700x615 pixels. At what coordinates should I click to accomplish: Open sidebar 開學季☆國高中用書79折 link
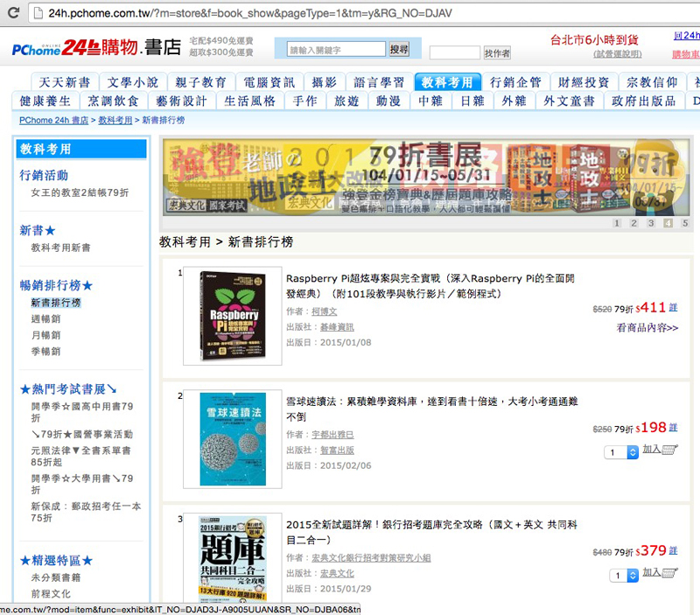(x=82, y=412)
